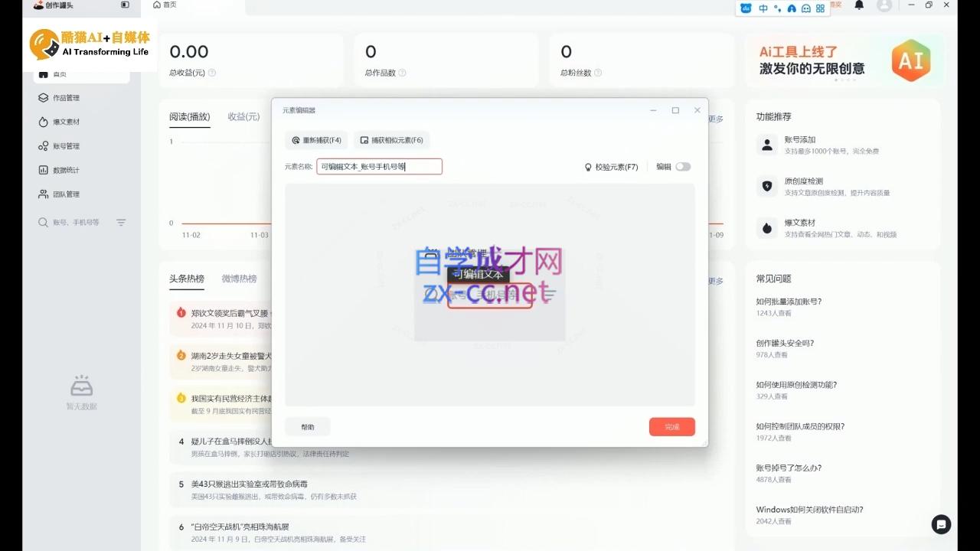This screenshot has height=551, width=980.
Task: Click the help icon next to 总收益(元)
Action: click(x=212, y=73)
